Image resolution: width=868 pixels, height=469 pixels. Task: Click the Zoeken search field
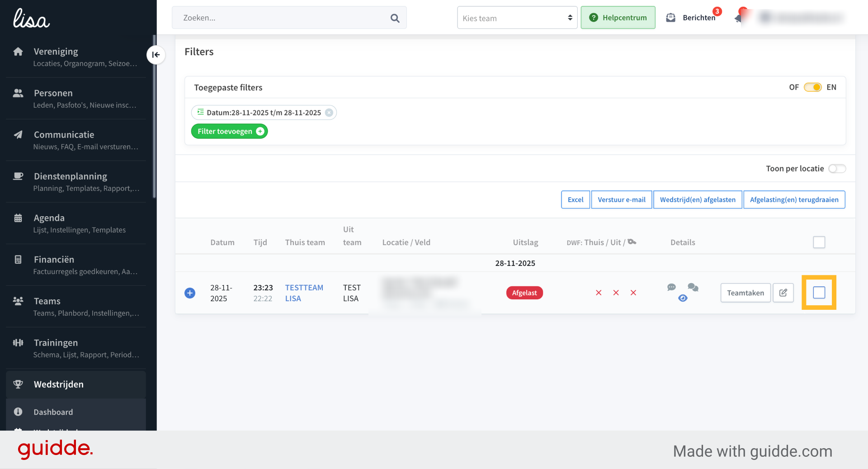[283, 18]
